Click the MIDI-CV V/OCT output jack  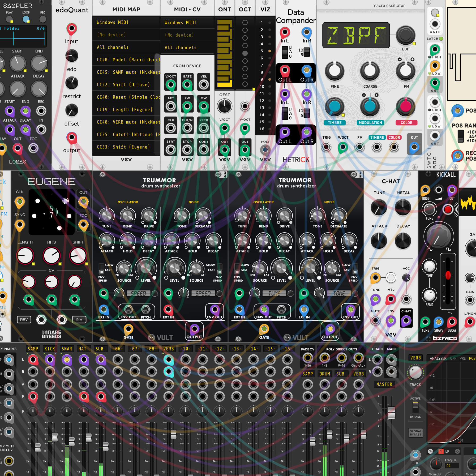point(171,85)
